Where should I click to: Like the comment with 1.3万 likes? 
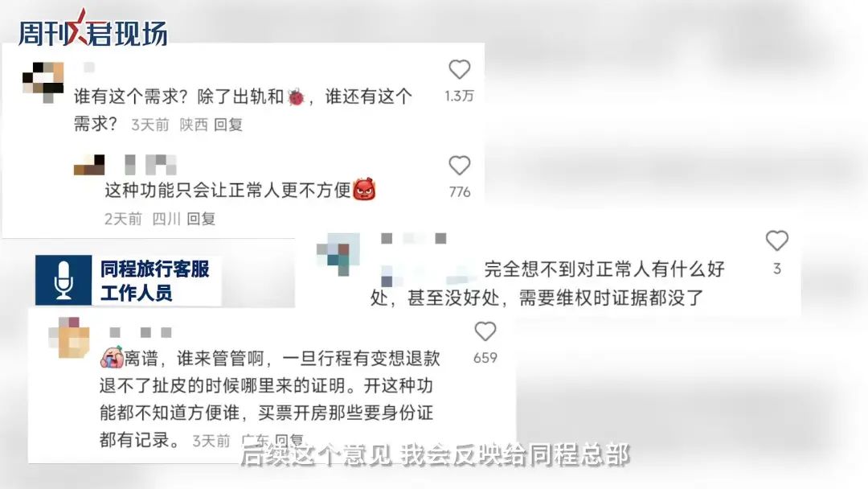coord(459,70)
